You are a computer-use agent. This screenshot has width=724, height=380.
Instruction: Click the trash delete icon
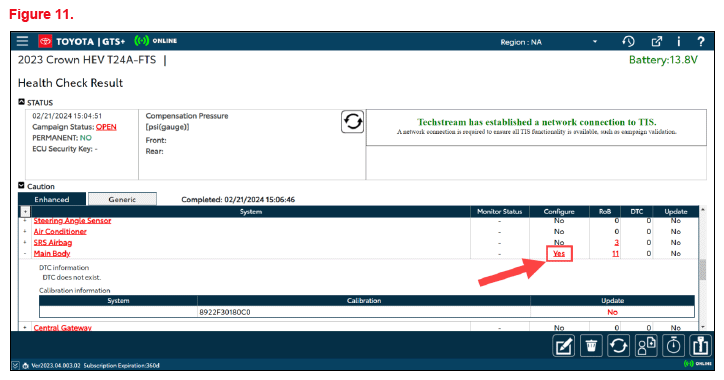[591, 345]
